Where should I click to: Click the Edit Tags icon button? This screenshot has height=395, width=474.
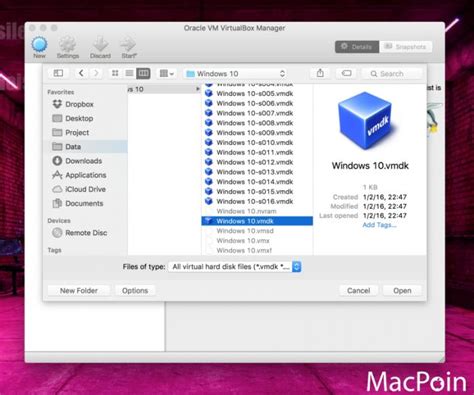pos(346,73)
